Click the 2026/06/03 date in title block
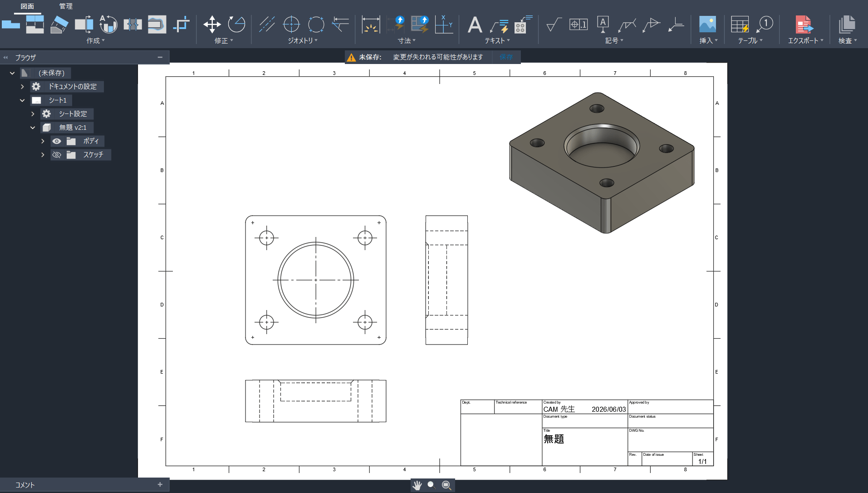The width and height of the screenshot is (868, 493). [x=608, y=409]
